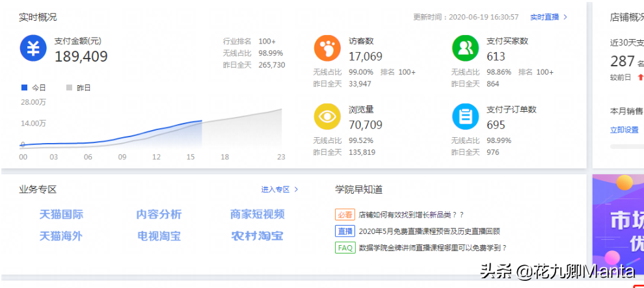Click yesterday visitors value 33,947

point(360,84)
